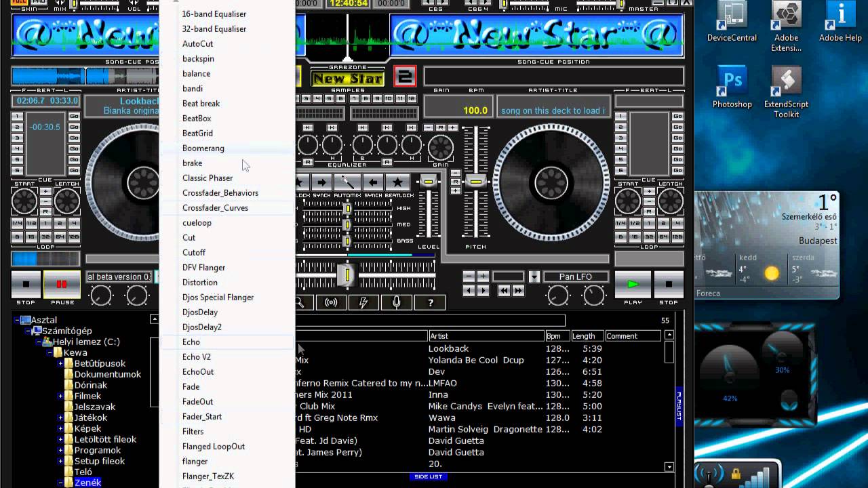The image size is (868, 488).
Task: Expand the Képek folder
Action: 60,428
